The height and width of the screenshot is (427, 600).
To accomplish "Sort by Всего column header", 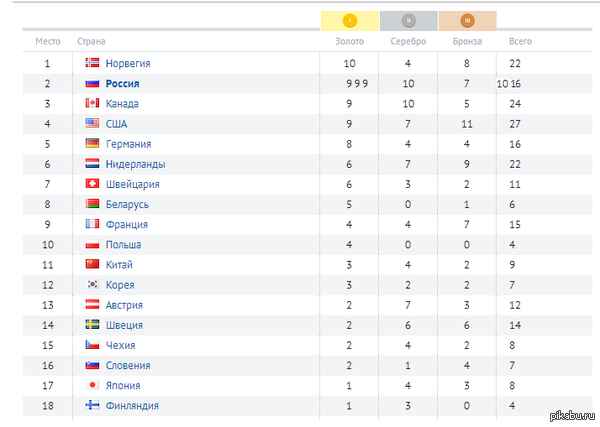I will click(x=520, y=41).
